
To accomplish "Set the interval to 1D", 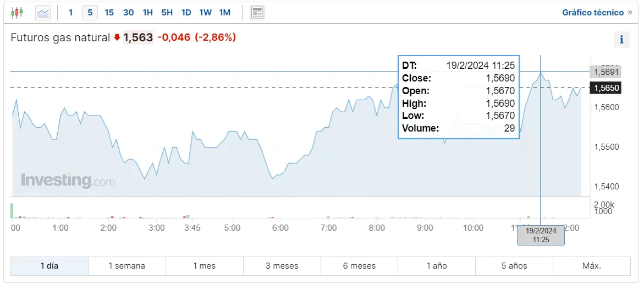I will click(186, 12).
